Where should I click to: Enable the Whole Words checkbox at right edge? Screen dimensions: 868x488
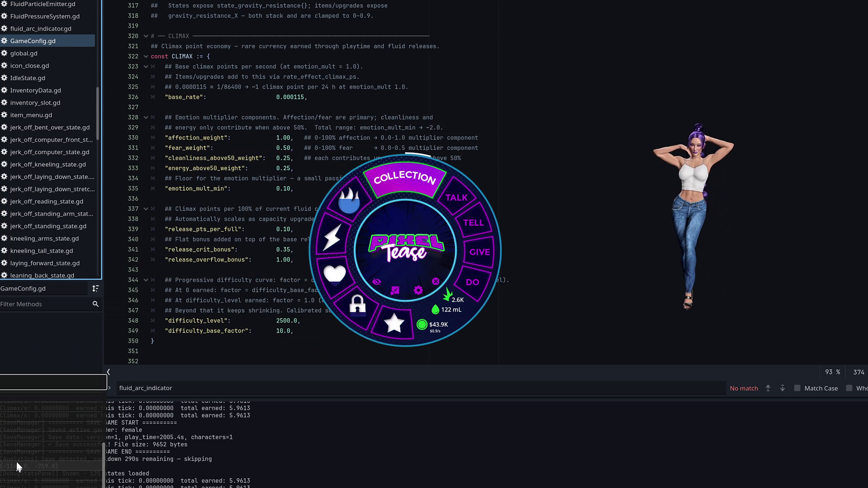tap(849, 388)
